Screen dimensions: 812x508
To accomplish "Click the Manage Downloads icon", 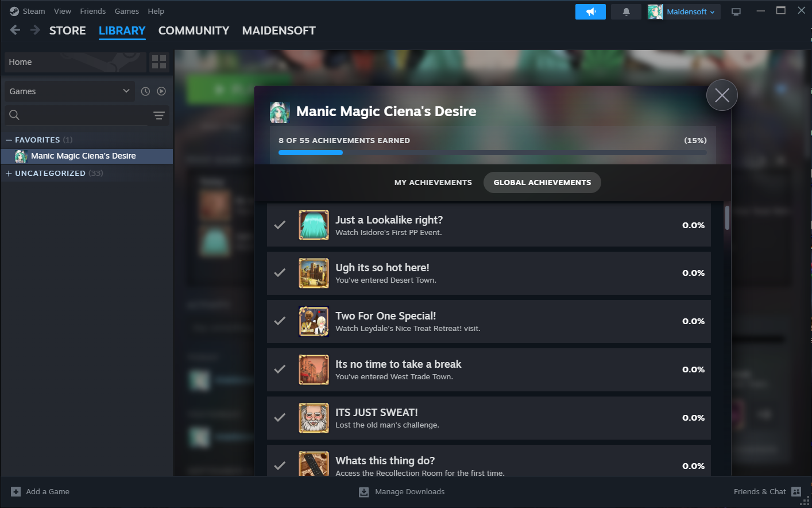I will click(x=364, y=492).
